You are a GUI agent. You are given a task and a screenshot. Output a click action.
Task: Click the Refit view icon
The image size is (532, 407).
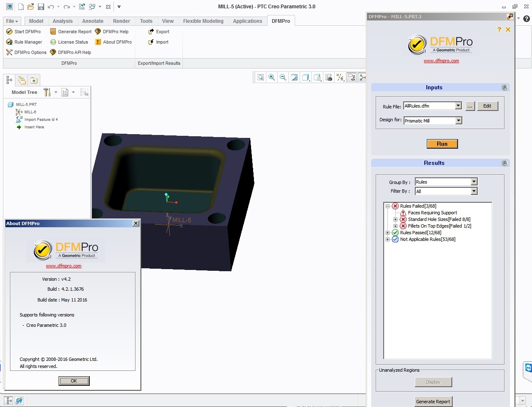click(x=261, y=77)
